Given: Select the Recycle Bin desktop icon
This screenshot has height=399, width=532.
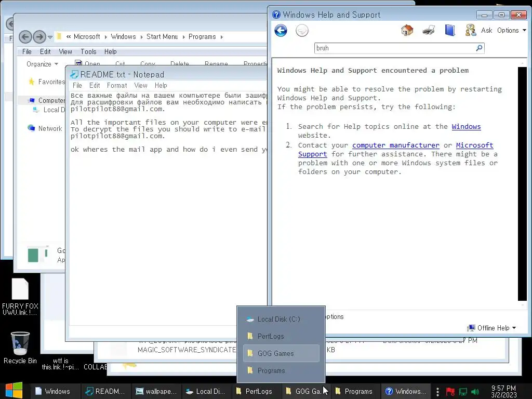Looking at the screenshot, I should pos(20,348).
